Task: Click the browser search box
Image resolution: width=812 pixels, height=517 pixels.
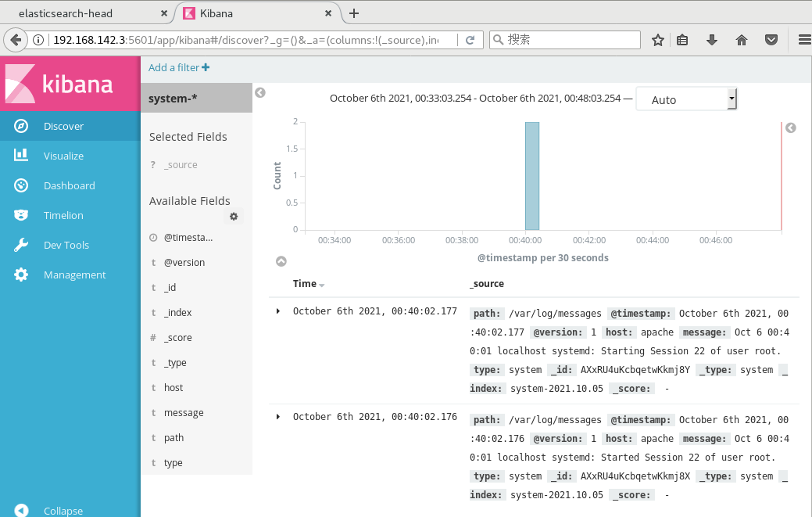Action: [x=565, y=40]
